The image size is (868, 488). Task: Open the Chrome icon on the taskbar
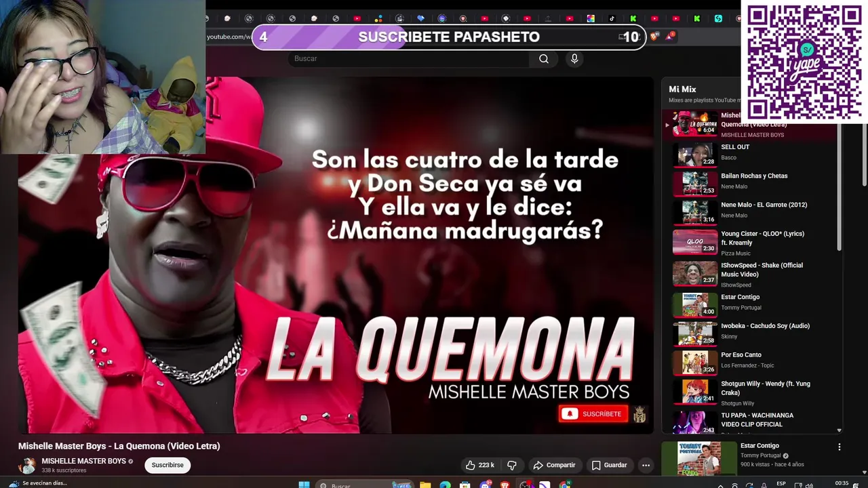coord(565,485)
